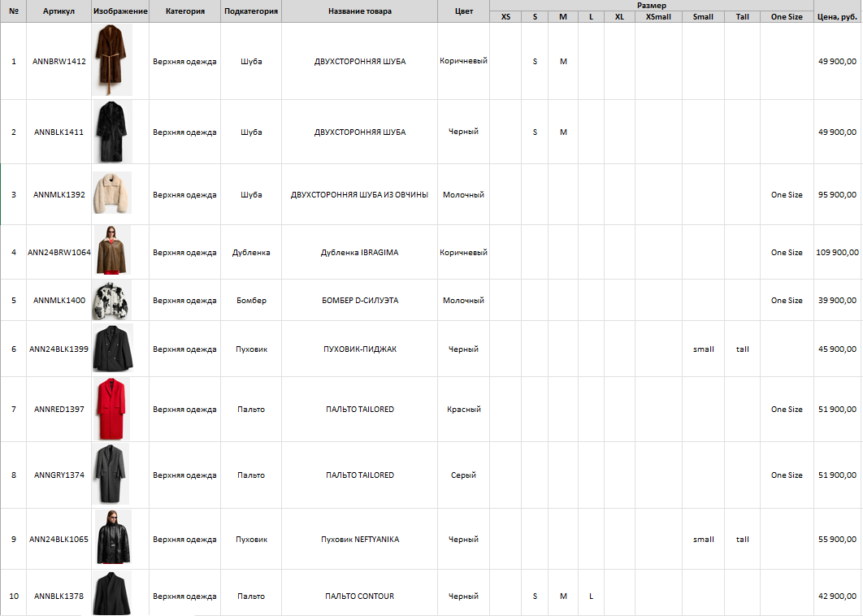The height and width of the screenshot is (616, 863).
Task: Click article cell ANNBRW1412
Action: tap(59, 61)
